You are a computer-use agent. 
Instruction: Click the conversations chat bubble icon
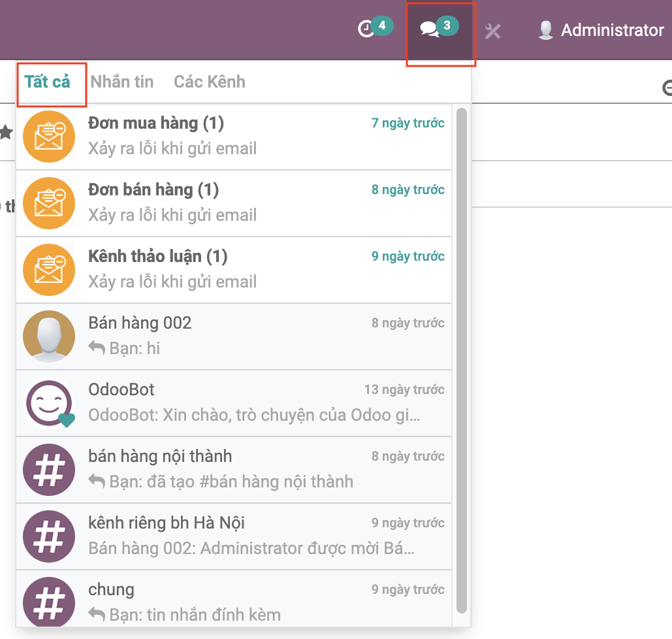click(429, 30)
